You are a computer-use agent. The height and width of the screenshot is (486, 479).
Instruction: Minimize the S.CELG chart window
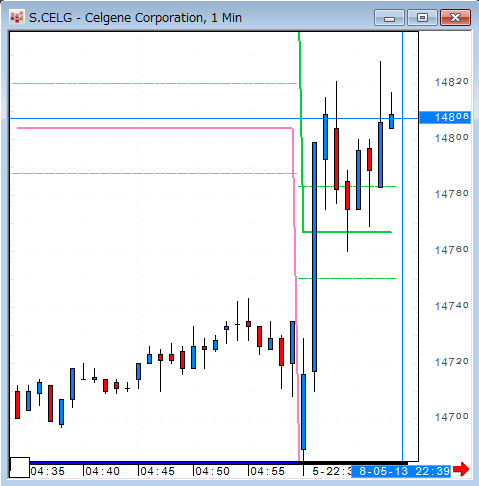(389, 18)
